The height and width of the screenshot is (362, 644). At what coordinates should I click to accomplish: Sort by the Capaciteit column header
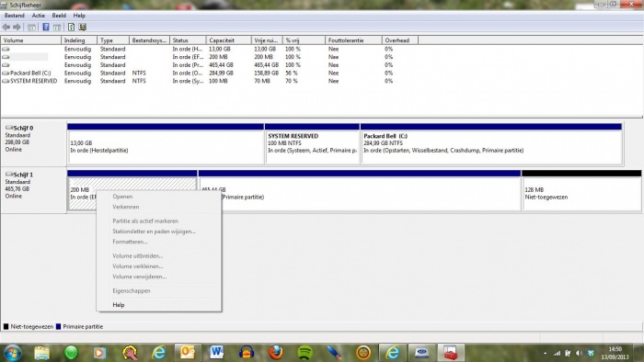pyautogui.click(x=229, y=40)
